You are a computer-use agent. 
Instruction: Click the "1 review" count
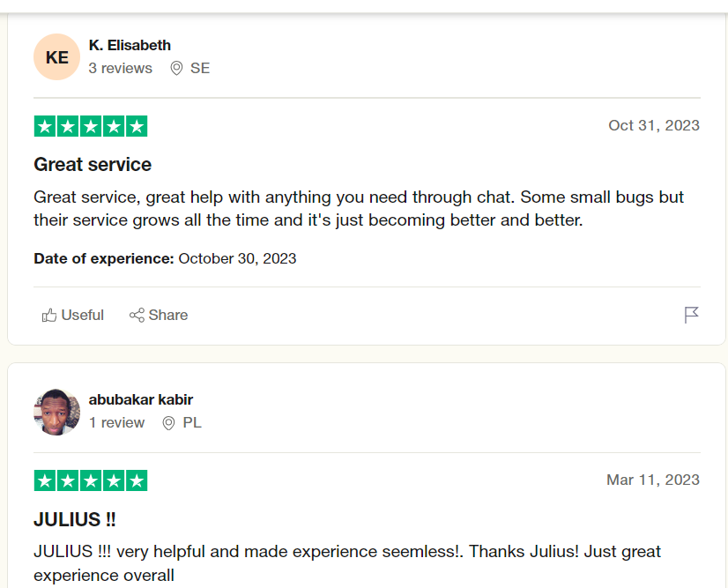pos(116,422)
